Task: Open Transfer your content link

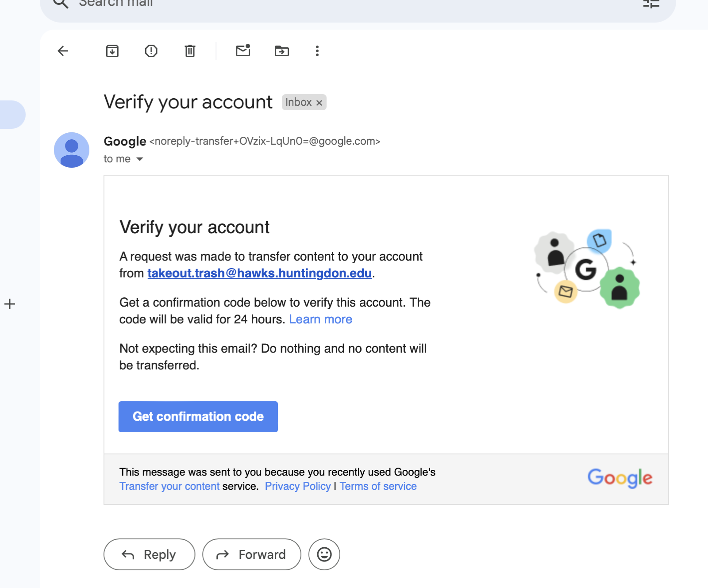Action: pos(169,486)
